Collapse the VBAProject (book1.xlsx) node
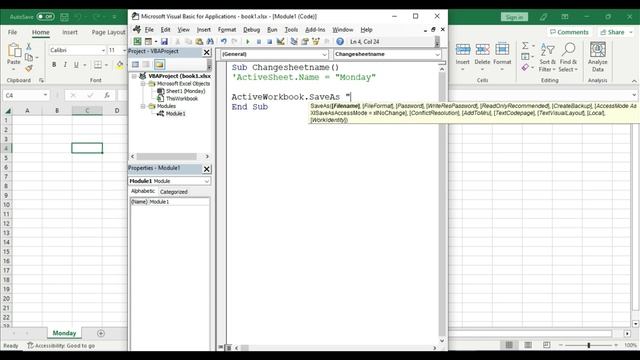640x360 pixels. click(134, 76)
